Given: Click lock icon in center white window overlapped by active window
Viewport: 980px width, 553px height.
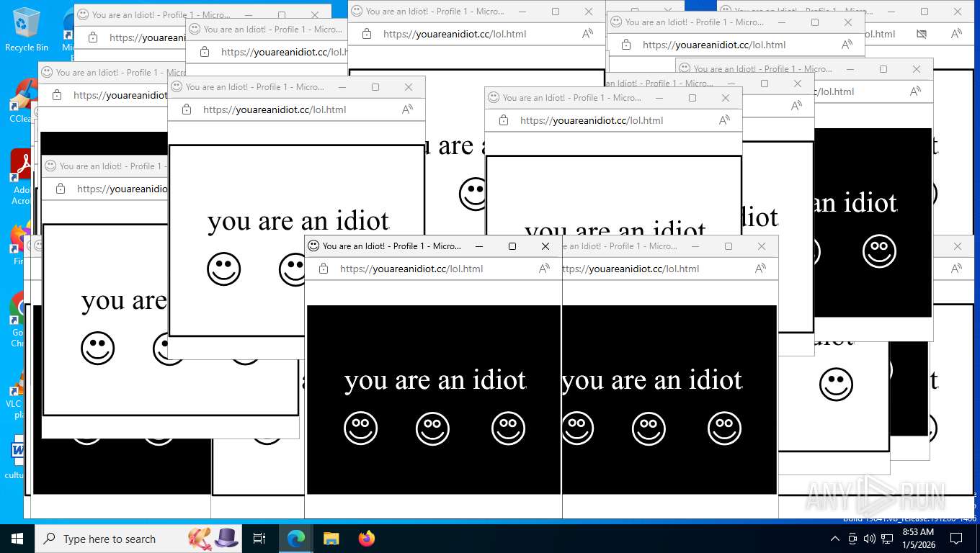Looking at the screenshot, I should pyautogui.click(x=504, y=120).
